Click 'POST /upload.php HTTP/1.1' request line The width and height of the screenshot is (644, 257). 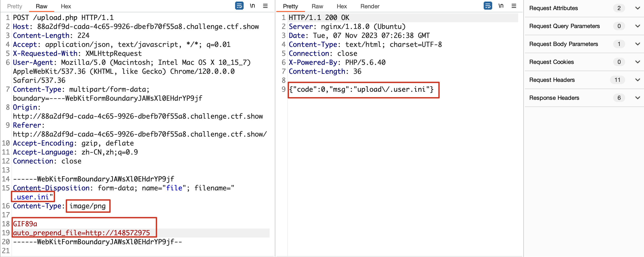(x=63, y=17)
